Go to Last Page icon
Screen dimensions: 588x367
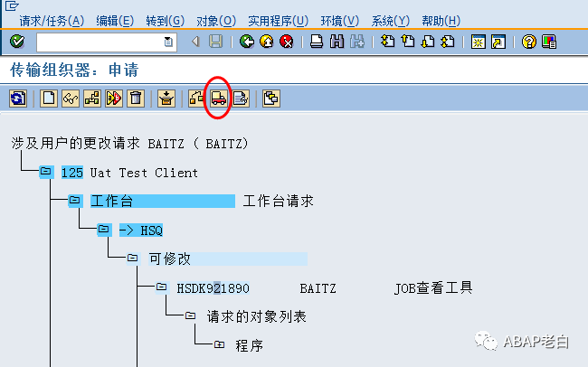coord(448,42)
